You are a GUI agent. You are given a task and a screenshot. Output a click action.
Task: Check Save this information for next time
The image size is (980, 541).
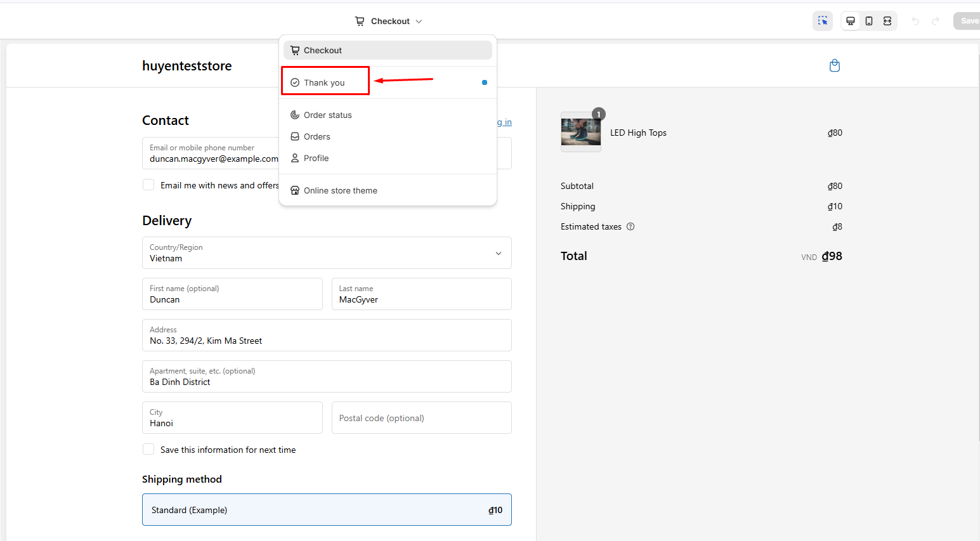click(148, 449)
